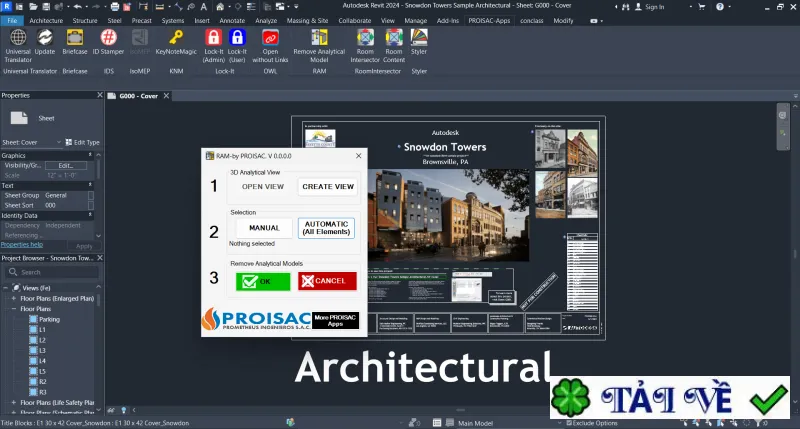
Task: Click the Lock-It (Admin) icon
Action: pos(213,45)
